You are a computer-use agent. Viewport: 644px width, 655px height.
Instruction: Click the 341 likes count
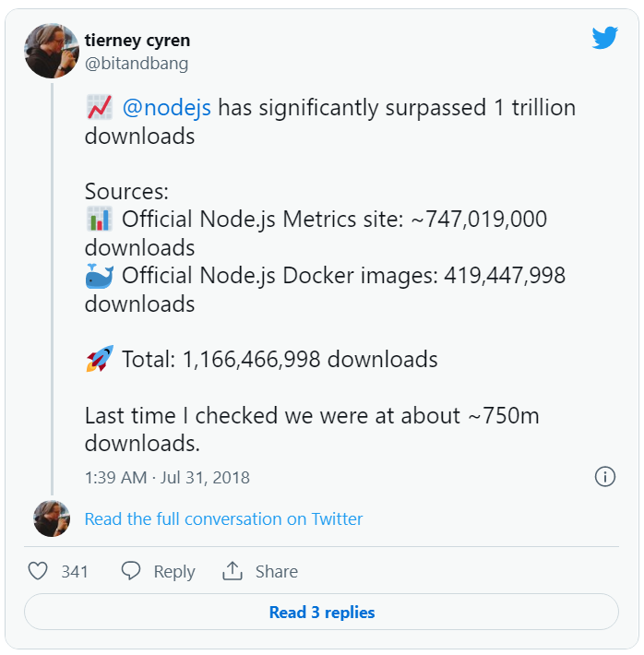pos(75,572)
